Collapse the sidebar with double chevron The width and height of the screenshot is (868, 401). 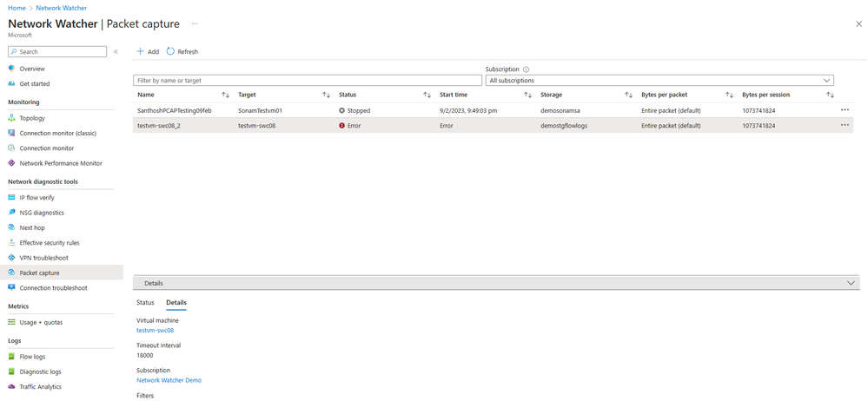116,51
